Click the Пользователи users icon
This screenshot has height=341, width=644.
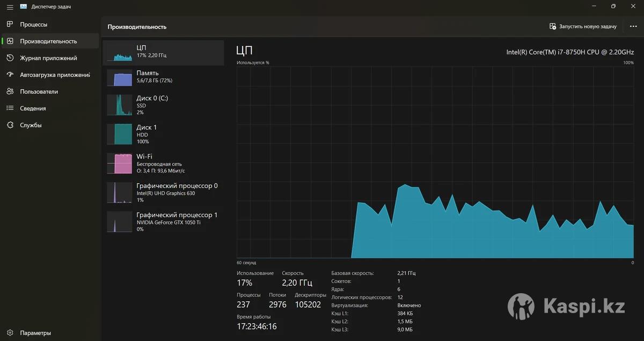pyautogui.click(x=10, y=91)
